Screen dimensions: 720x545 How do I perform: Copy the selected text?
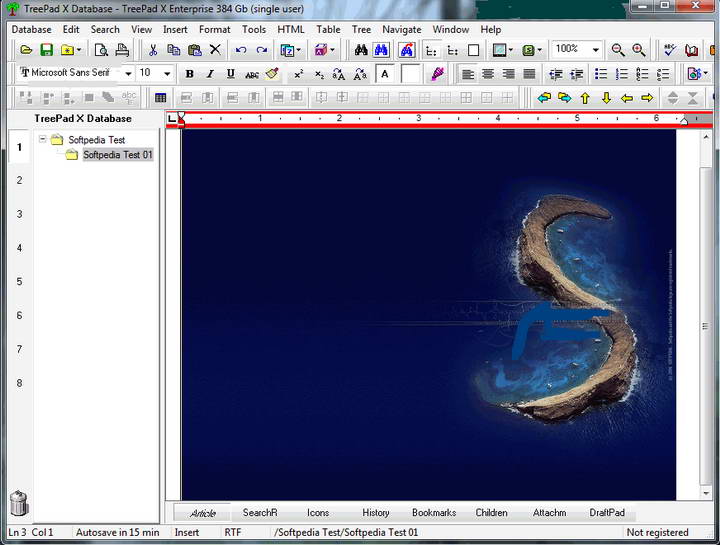(x=174, y=50)
